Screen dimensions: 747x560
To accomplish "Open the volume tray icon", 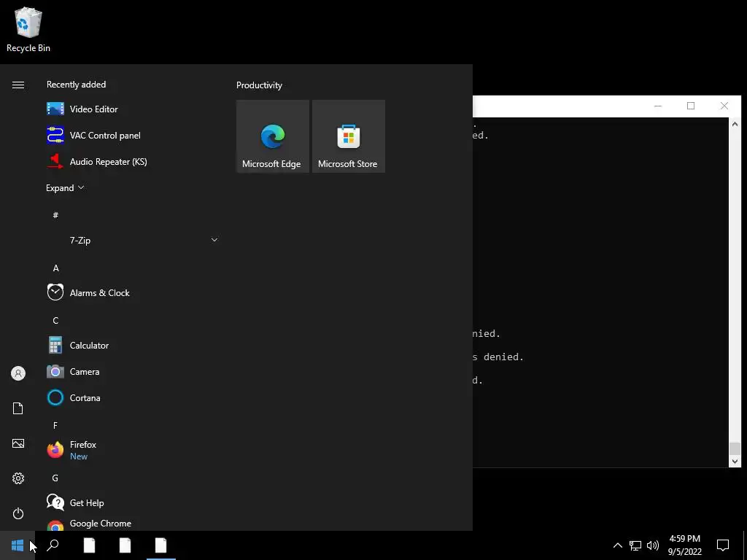I will (653, 545).
